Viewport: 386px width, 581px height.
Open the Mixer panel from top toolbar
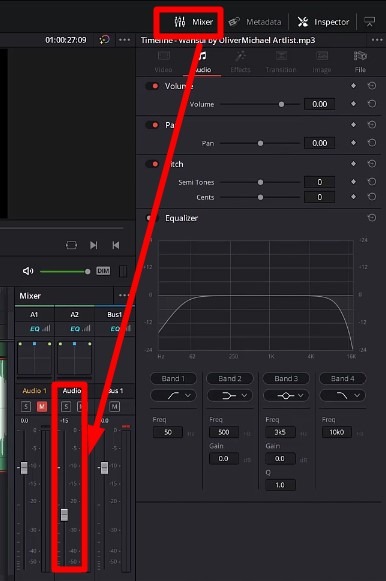(193, 22)
